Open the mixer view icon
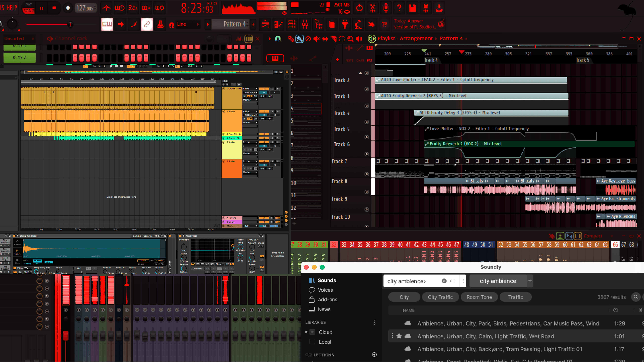Screen dimensions: 644x362 tap(305, 24)
